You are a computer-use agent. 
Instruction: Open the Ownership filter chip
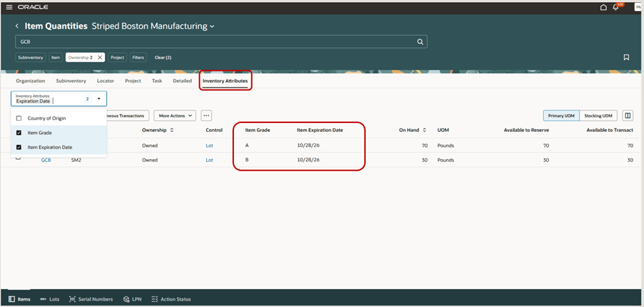pyautogui.click(x=80, y=58)
